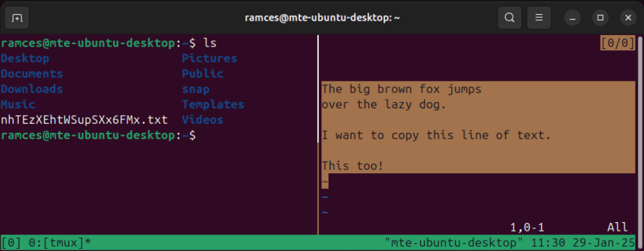The image size is (644, 251).
Task: Click the Downloads directory entry
Action: 32,89
